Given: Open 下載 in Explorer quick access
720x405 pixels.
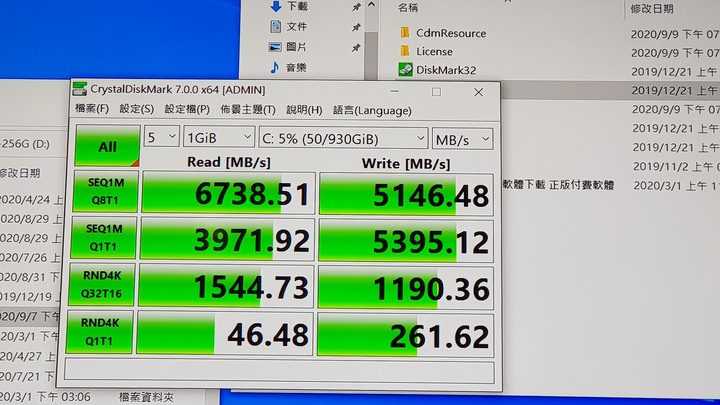Looking at the screenshot, I should (x=298, y=6).
